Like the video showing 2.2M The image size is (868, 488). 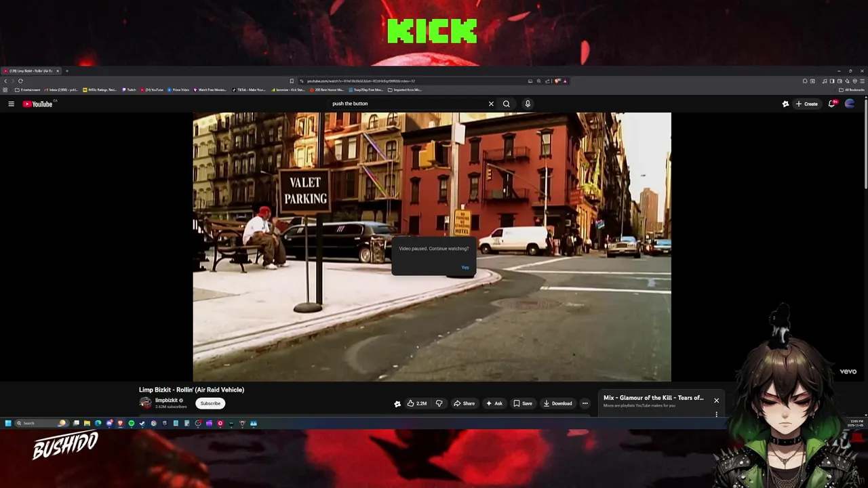pyautogui.click(x=416, y=403)
